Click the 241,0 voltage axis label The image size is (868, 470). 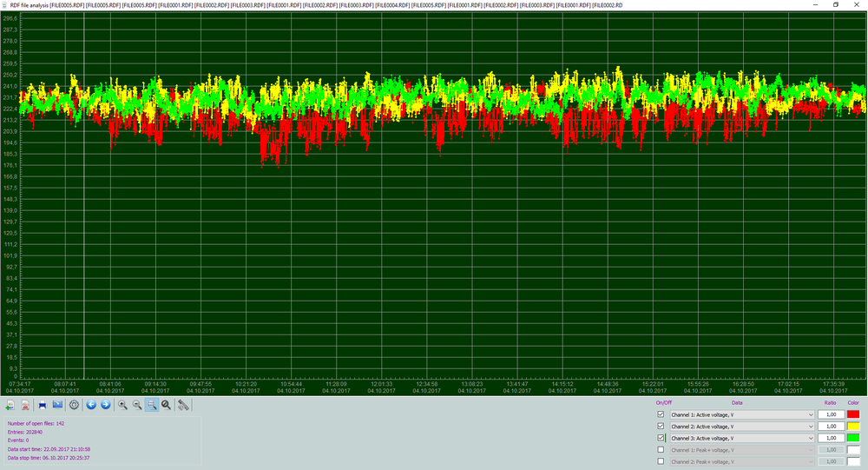coord(10,87)
